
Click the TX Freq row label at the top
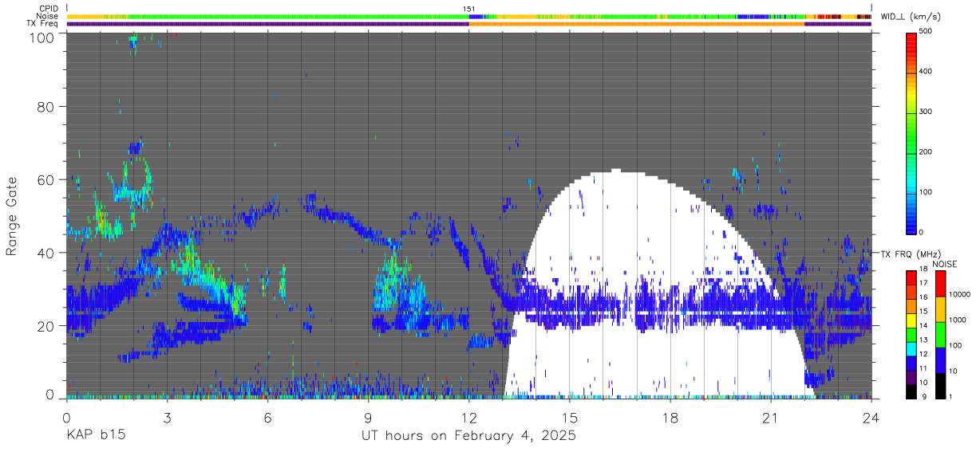tap(43, 23)
